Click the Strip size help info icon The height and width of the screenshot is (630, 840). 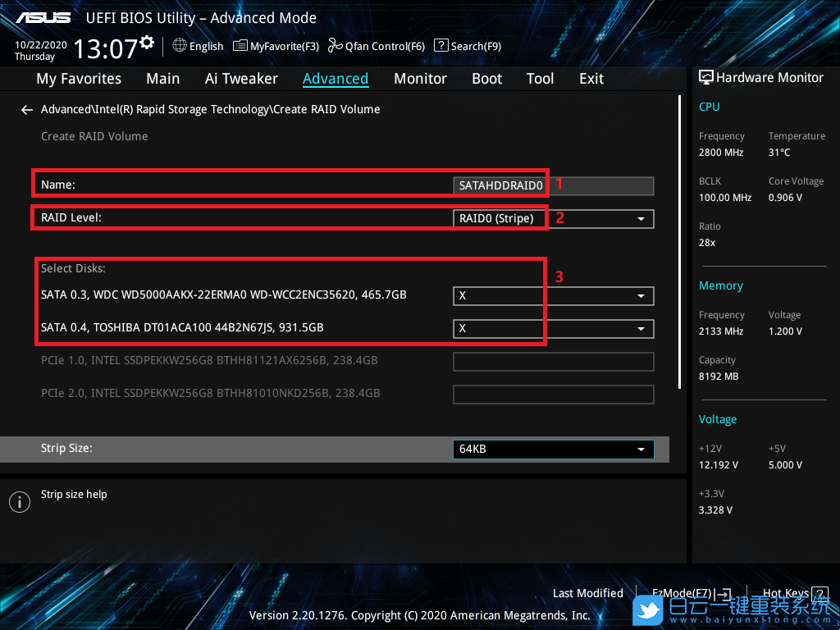pos(19,502)
